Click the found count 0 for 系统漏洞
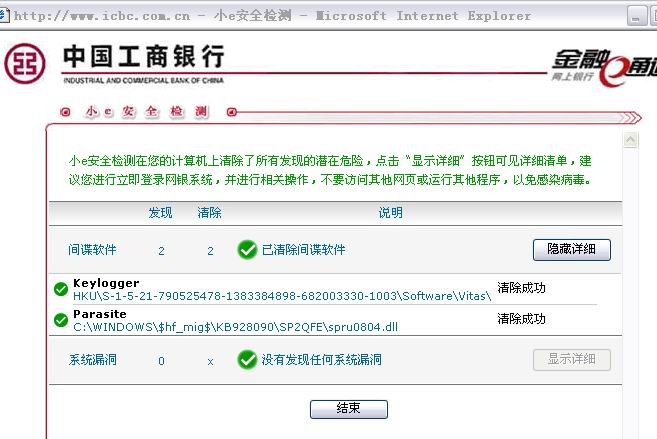This screenshot has width=657, height=439. (161, 361)
